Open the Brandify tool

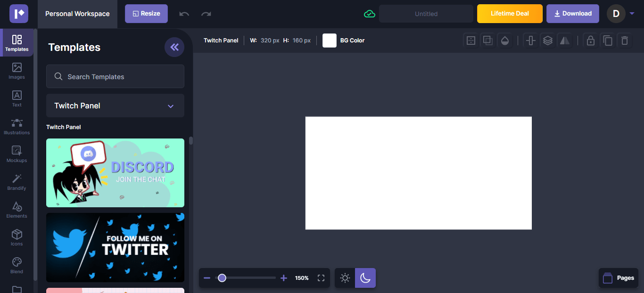click(17, 182)
